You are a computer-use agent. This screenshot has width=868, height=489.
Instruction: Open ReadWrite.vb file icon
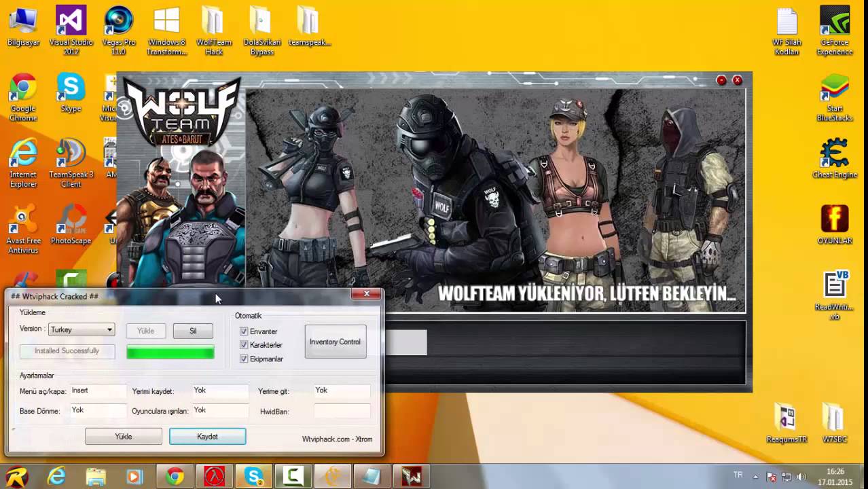point(835,296)
